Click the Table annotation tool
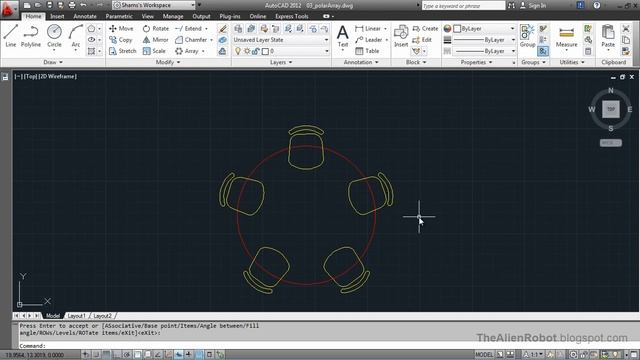640x360 pixels. pos(367,51)
